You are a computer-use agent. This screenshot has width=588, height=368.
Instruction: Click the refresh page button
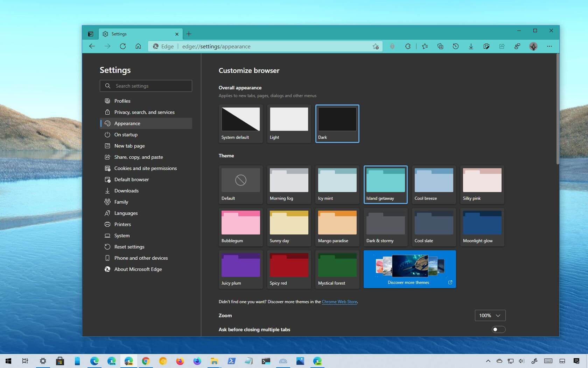point(123,46)
